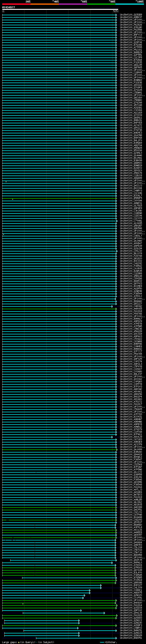Select the UniRef100_A4RQG5 label
This screenshot has width=146, height=644.
(131, 309)
